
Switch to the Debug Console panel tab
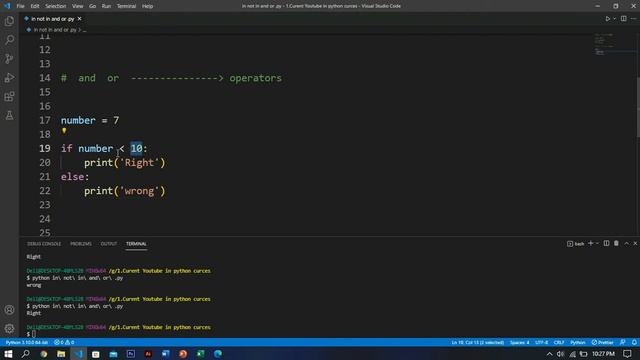(44, 244)
